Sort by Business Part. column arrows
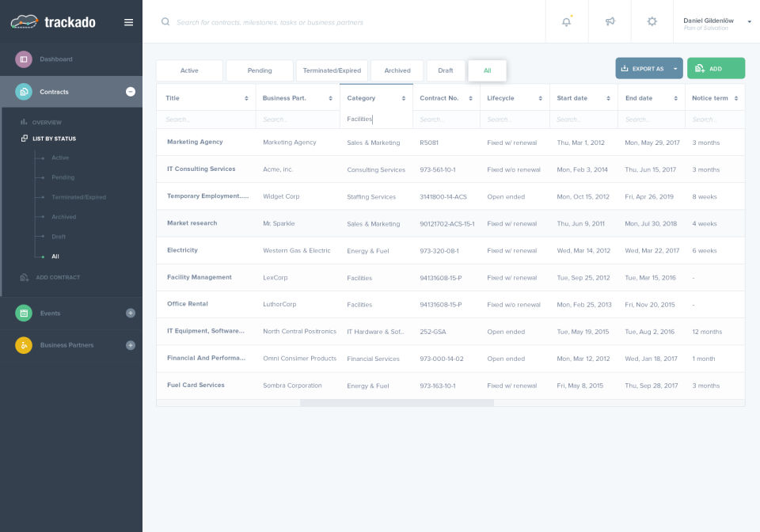 click(x=331, y=98)
